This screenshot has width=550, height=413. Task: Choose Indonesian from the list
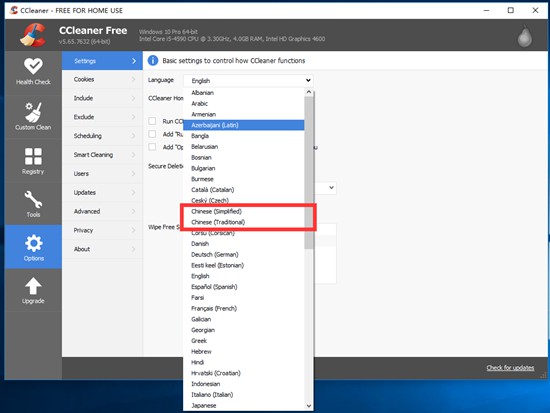(x=243, y=384)
